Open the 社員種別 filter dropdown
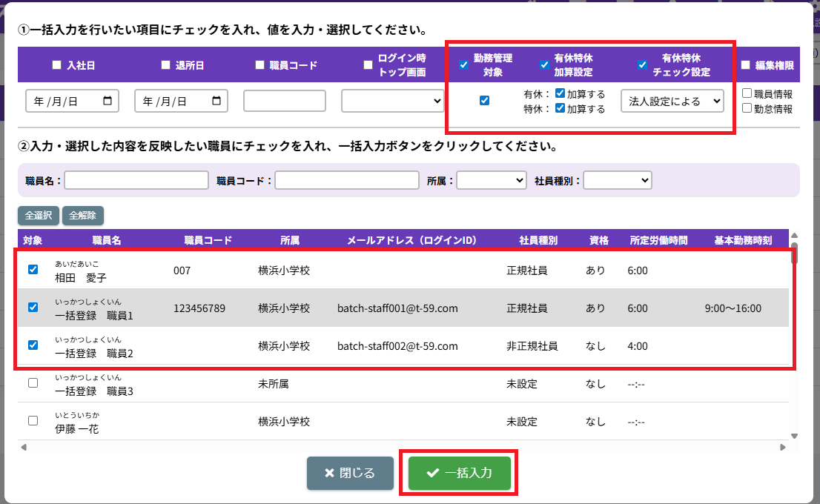This screenshot has height=504, width=820. tap(618, 180)
